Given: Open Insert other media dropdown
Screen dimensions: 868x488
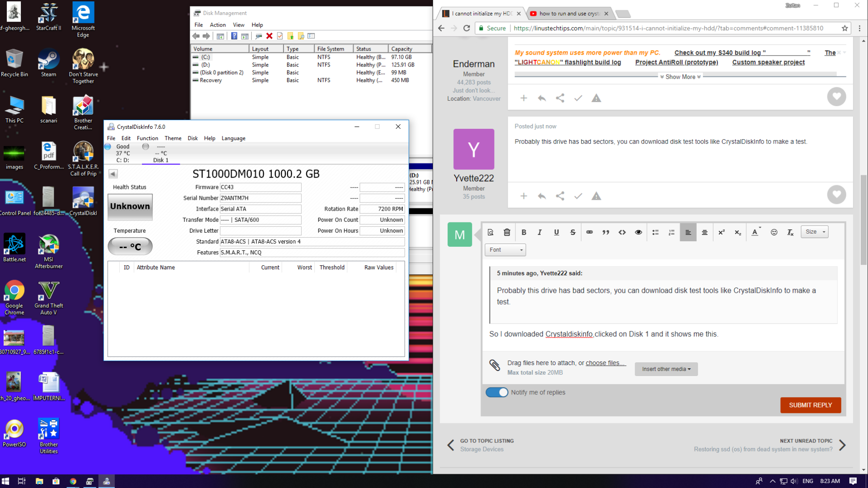Looking at the screenshot, I should 666,369.
